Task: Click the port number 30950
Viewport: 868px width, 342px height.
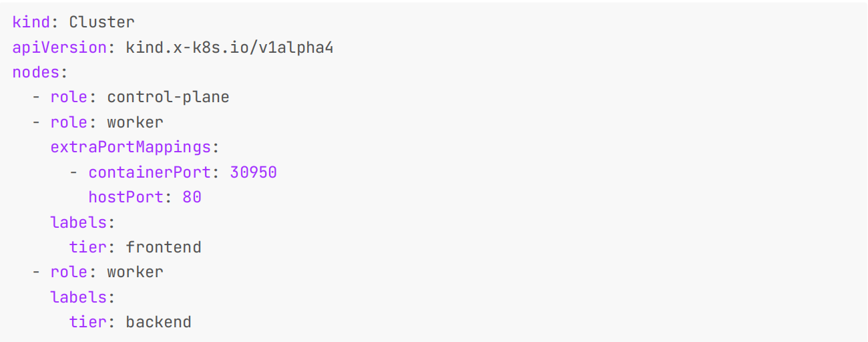Action: click(253, 172)
